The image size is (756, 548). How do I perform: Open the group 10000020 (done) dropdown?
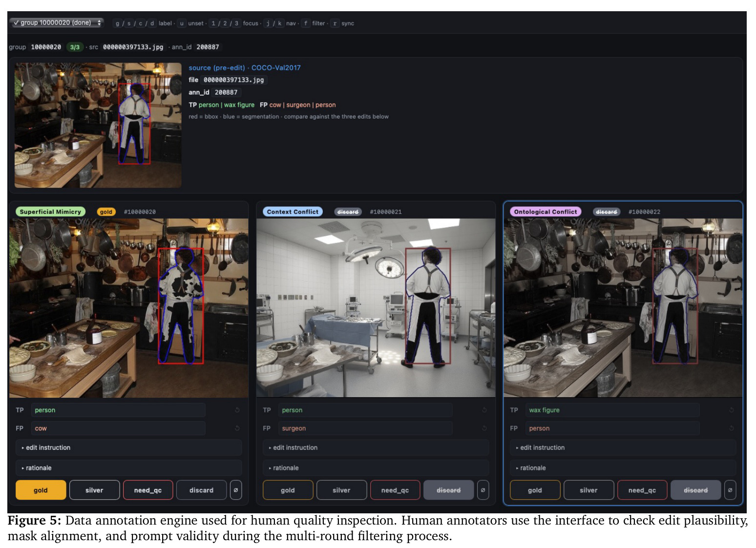point(57,22)
